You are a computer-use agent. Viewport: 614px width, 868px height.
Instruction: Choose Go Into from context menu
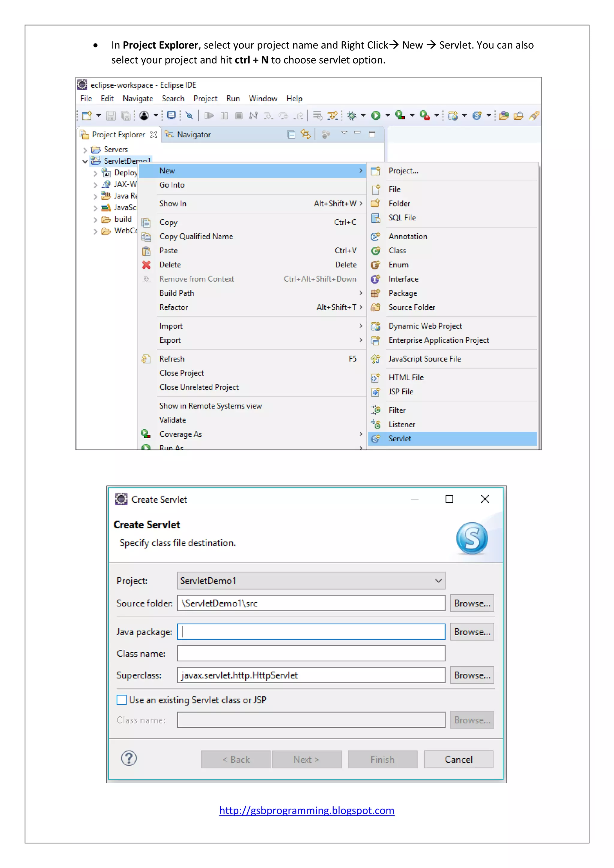(x=252, y=185)
